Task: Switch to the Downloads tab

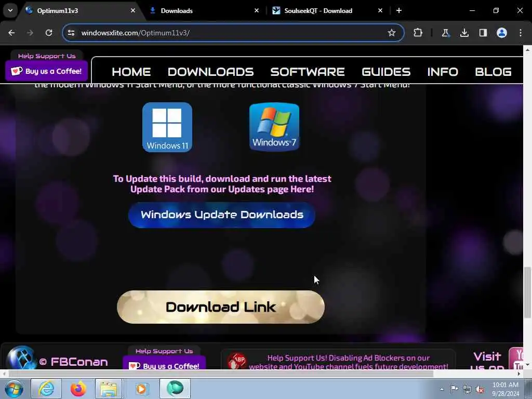Action: coord(204,10)
